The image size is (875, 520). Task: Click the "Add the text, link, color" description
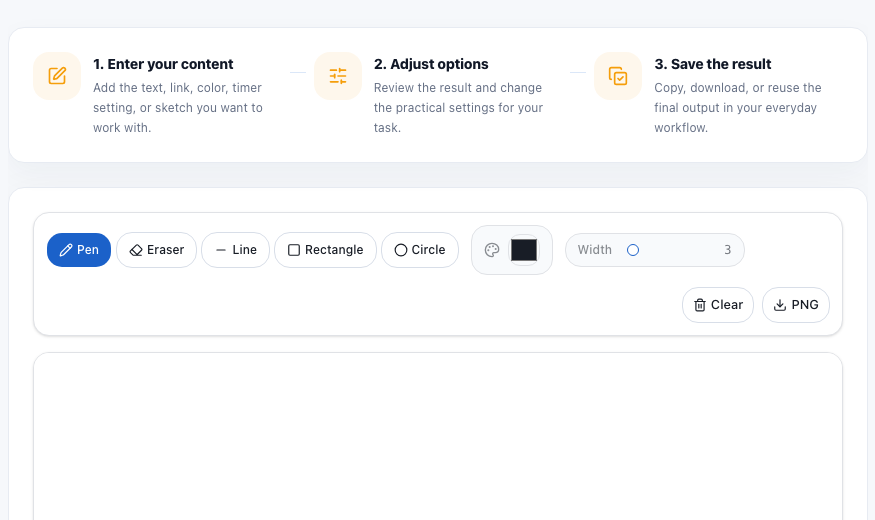177,108
